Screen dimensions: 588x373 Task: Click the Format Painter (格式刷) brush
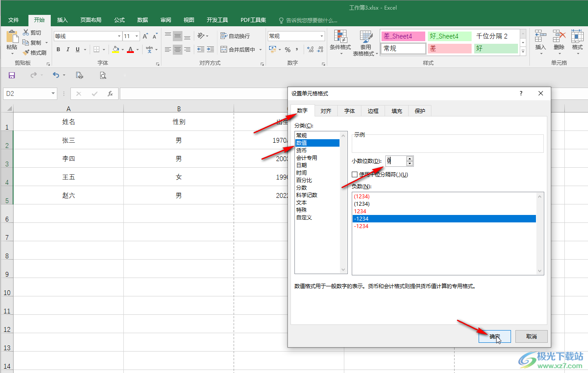click(x=26, y=53)
